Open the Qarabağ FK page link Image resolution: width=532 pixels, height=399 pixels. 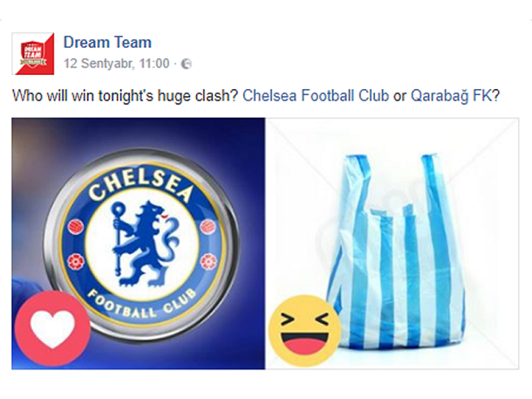point(455,96)
